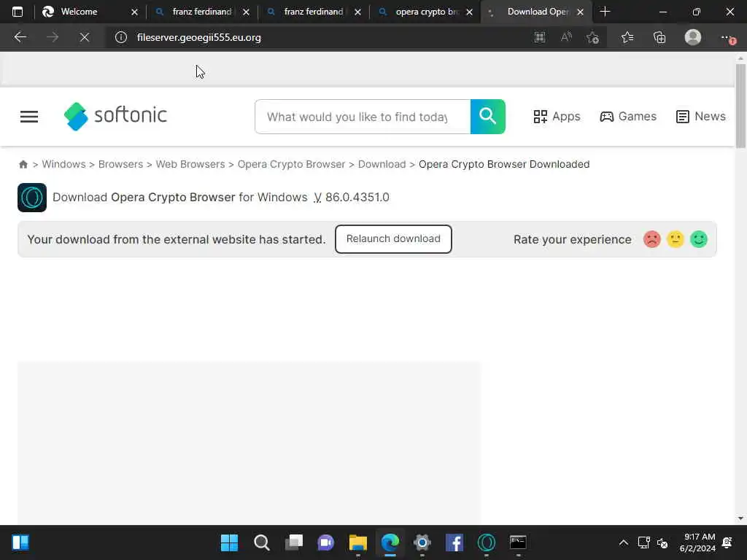Open Opera Crypto Browser on taskbar
This screenshot has height=560, width=747.
pyautogui.click(x=487, y=542)
